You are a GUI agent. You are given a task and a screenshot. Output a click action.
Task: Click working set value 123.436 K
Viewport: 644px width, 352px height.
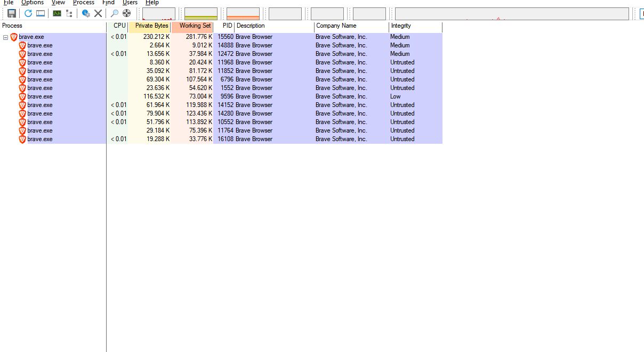coord(199,113)
